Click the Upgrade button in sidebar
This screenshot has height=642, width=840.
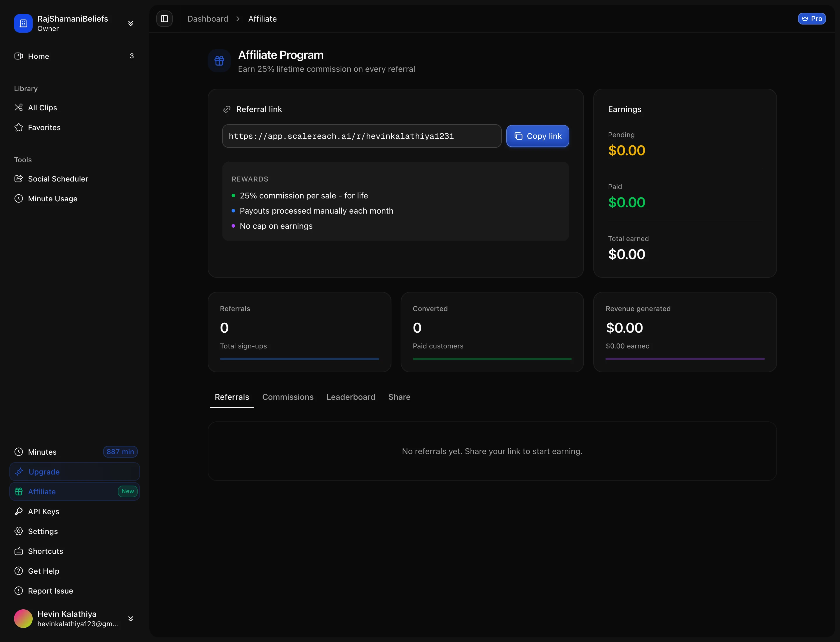point(74,472)
